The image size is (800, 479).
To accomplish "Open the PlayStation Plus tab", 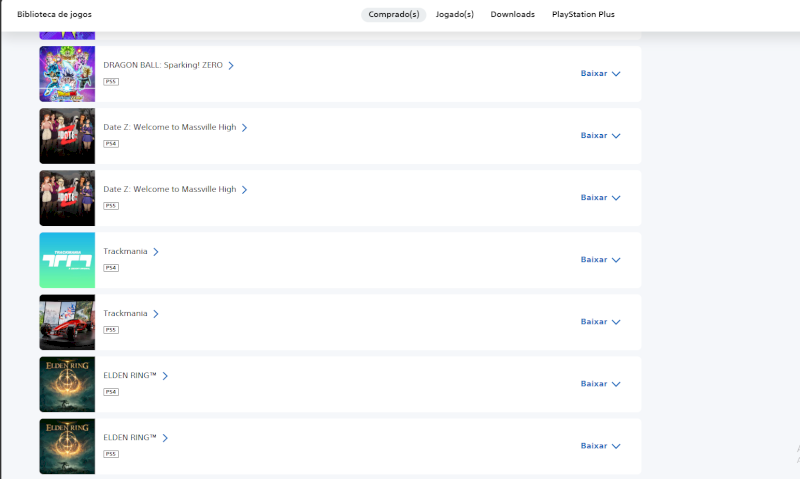I will (583, 14).
